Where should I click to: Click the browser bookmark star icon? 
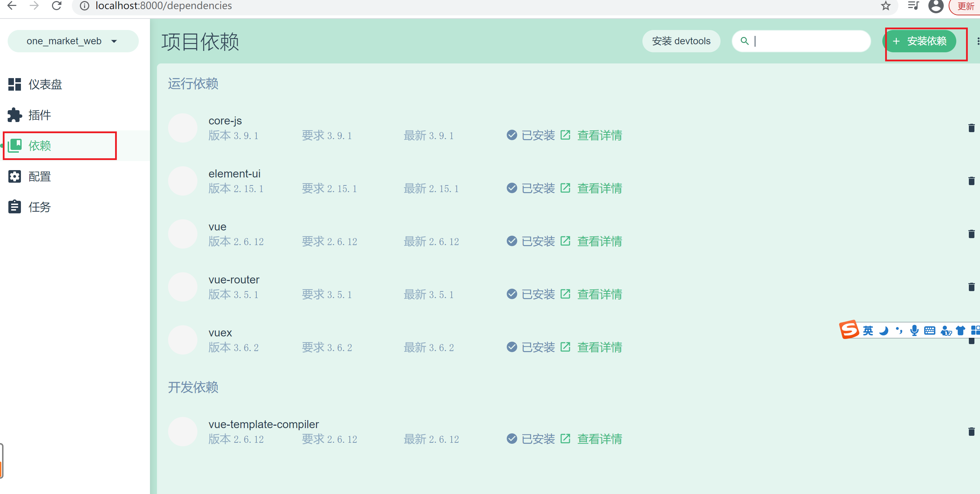point(885,6)
